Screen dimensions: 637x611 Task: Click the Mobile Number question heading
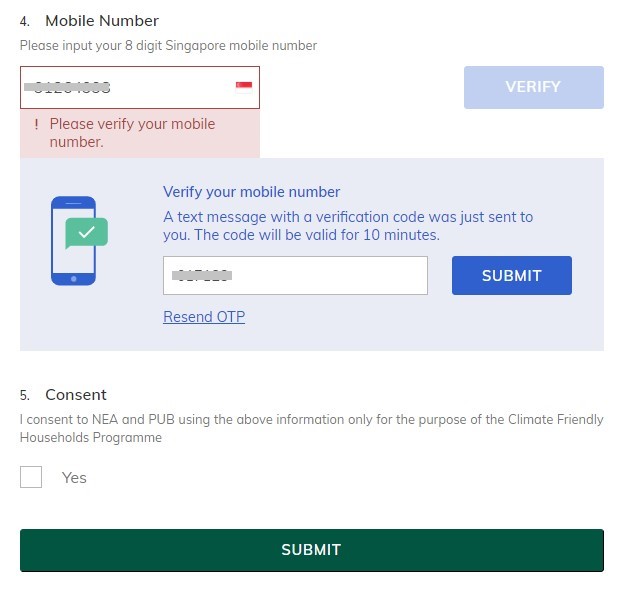pos(102,21)
